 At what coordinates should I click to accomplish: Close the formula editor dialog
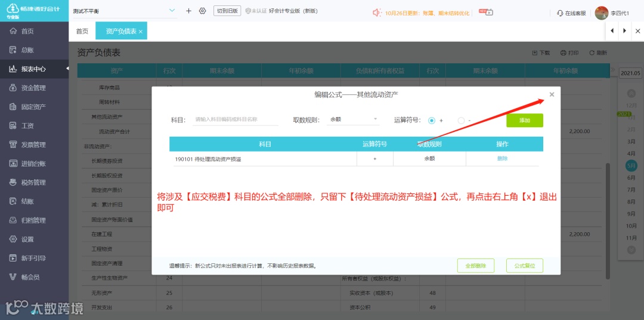(x=552, y=94)
